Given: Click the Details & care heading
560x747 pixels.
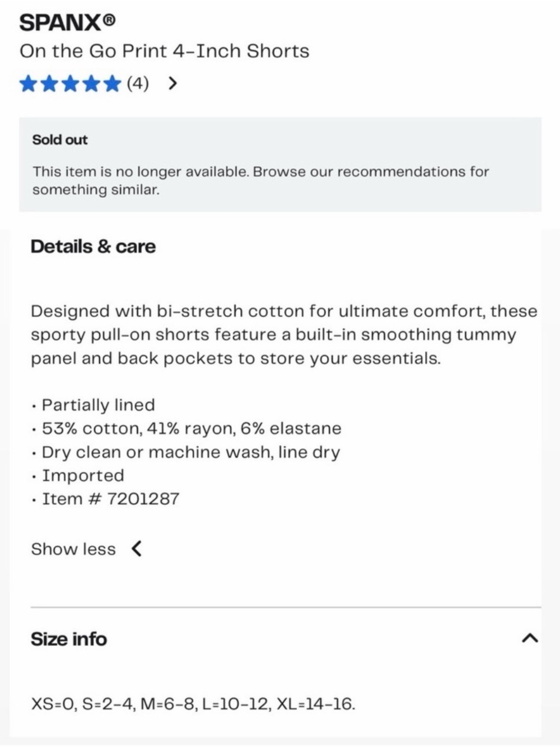Looking at the screenshot, I should point(93,247).
